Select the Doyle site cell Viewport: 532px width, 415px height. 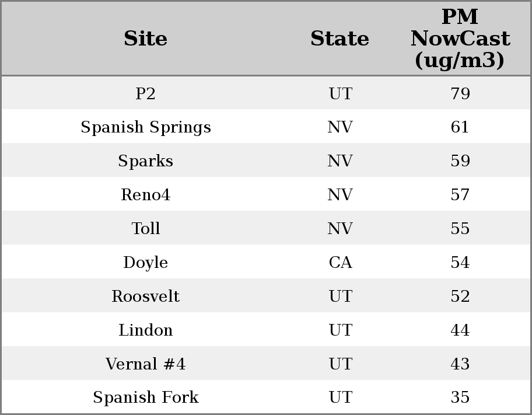145,263
